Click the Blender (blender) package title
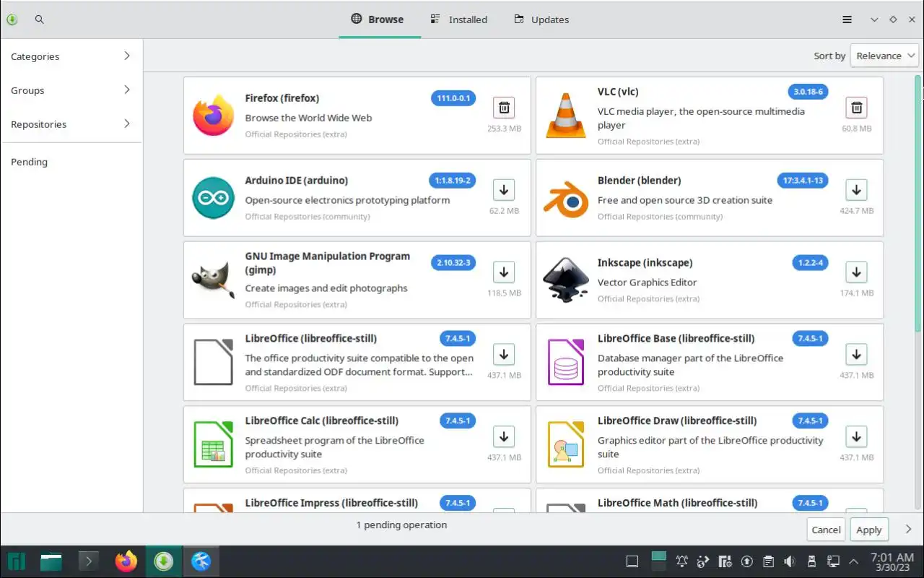Image resolution: width=924 pixels, height=578 pixels. point(639,181)
